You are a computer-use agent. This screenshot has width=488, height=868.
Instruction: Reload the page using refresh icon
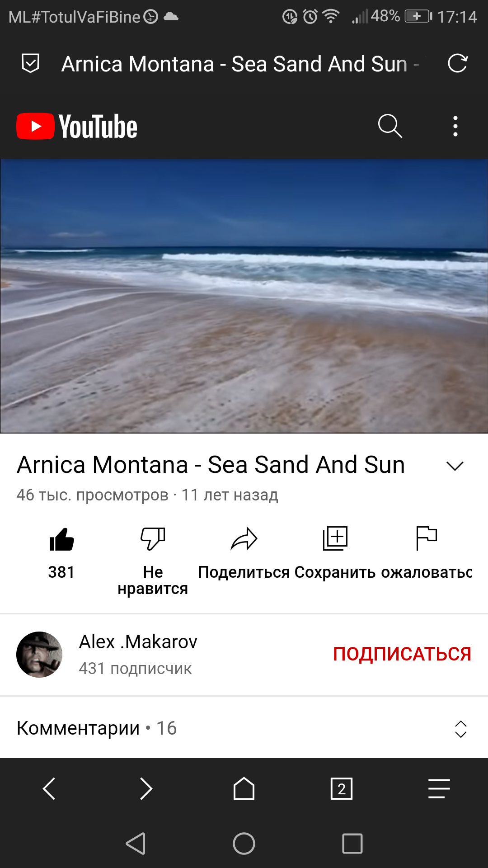(457, 63)
